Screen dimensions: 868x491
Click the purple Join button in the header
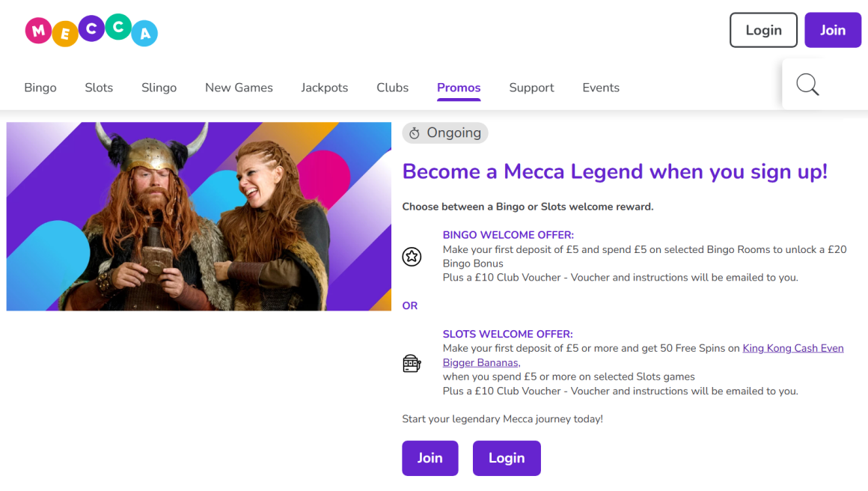click(x=833, y=30)
